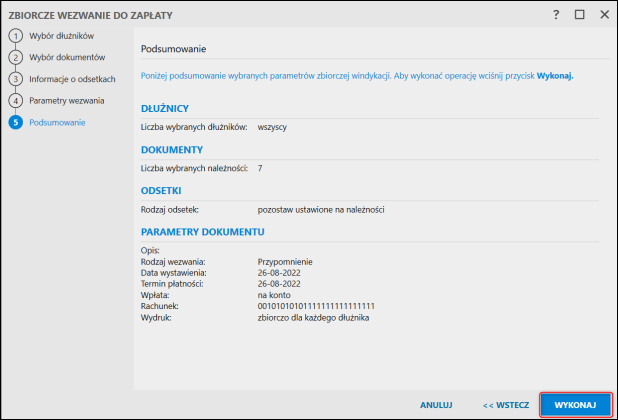This screenshot has height=420, width=618.
Task: Select the Podsumowanie step label
Action: (57, 122)
